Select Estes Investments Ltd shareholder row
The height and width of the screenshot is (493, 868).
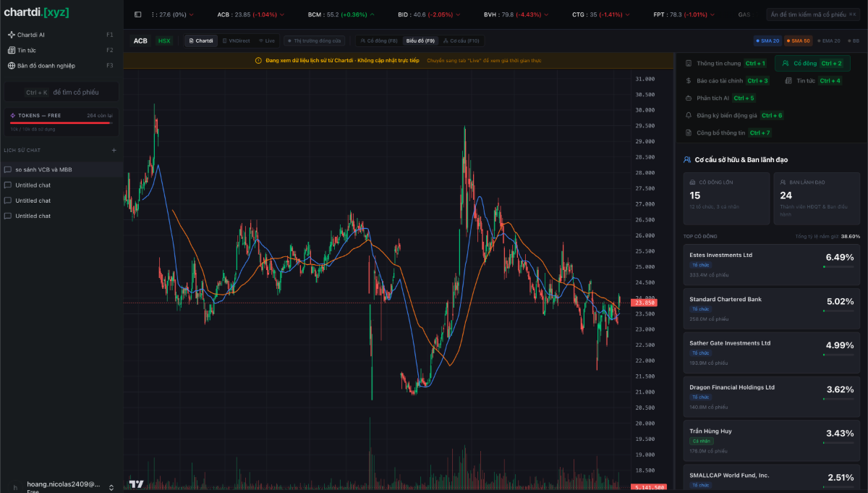point(772,264)
